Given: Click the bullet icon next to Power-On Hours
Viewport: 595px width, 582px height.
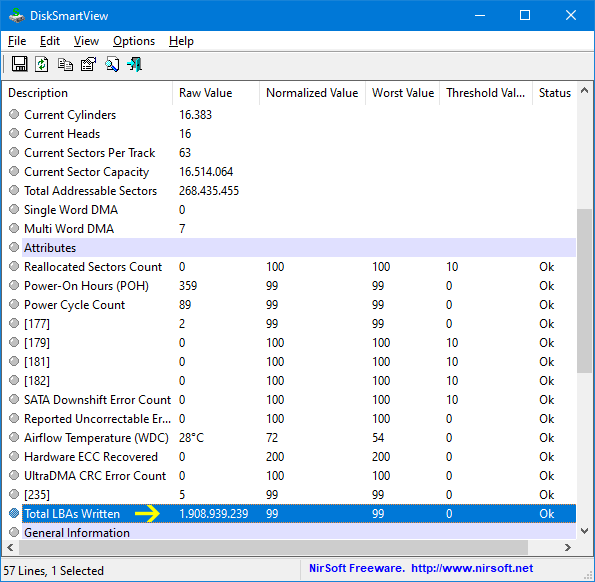Looking at the screenshot, I should [14, 285].
